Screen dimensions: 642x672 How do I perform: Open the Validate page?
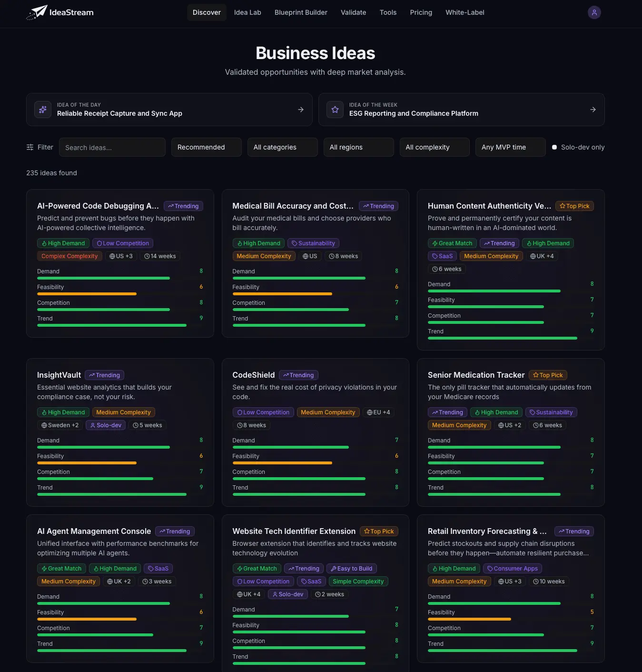tap(354, 12)
